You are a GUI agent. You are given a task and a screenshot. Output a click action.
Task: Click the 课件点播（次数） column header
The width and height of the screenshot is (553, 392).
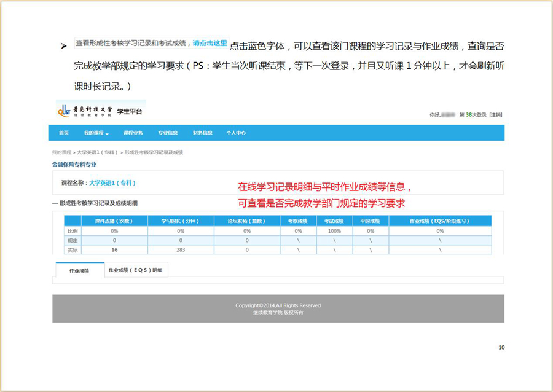tap(114, 221)
